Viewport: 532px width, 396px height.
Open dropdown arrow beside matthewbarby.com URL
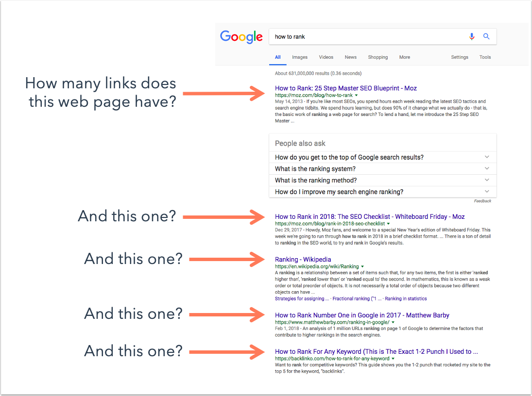(x=393, y=322)
